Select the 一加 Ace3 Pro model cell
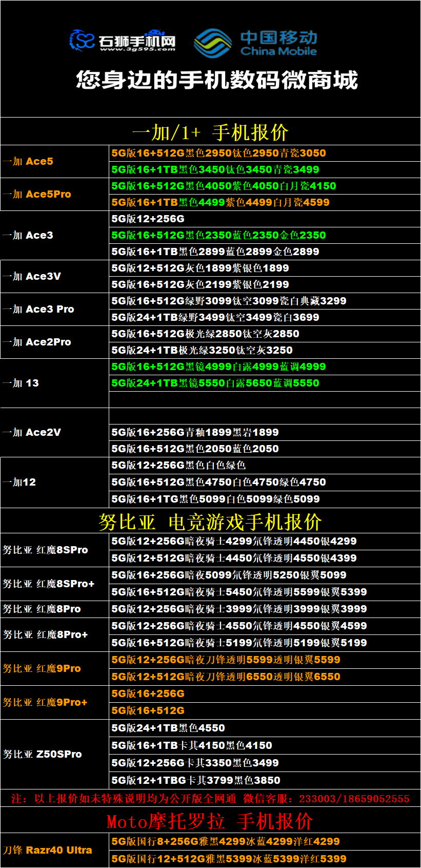Viewport: 421px width, 868px height. (x=54, y=309)
